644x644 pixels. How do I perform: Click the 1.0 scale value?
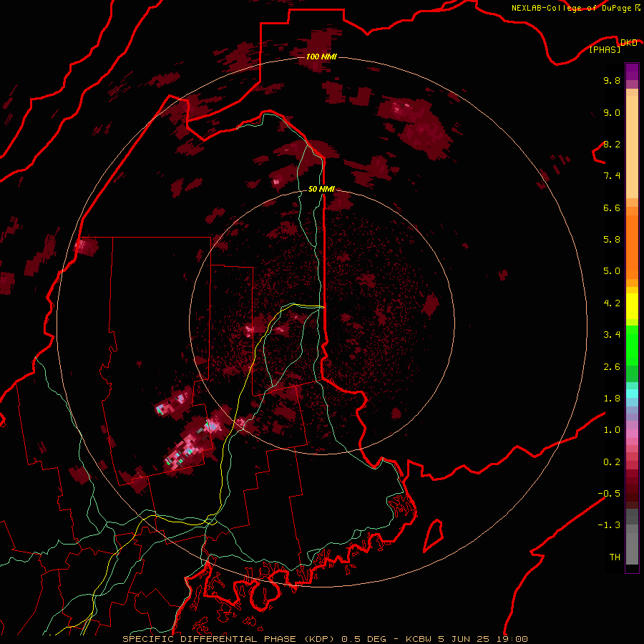pos(612,429)
